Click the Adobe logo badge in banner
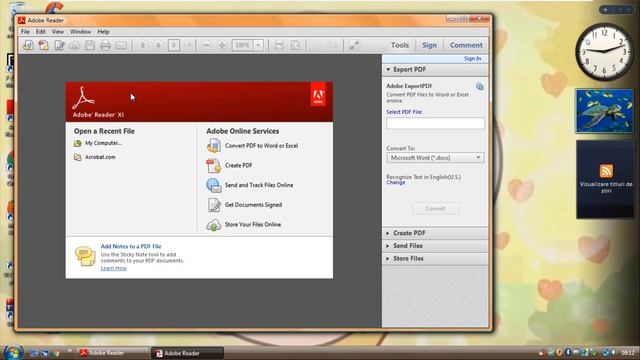The width and height of the screenshot is (640, 360). click(x=318, y=94)
